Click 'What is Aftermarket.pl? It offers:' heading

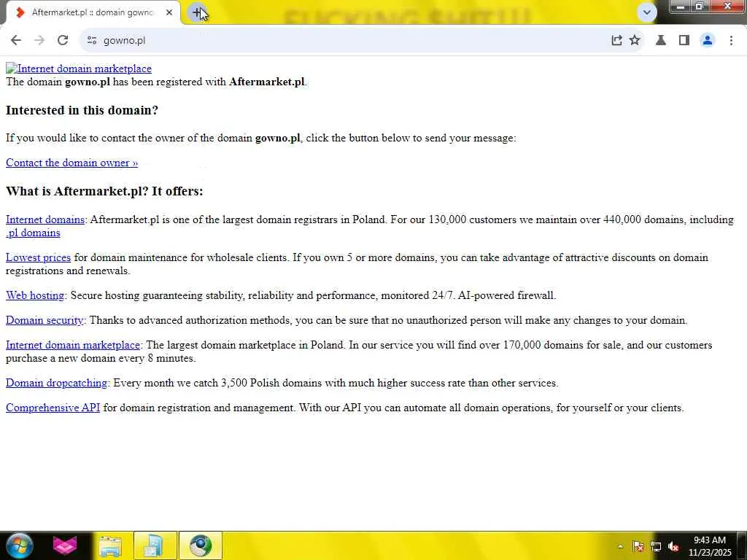104,191
